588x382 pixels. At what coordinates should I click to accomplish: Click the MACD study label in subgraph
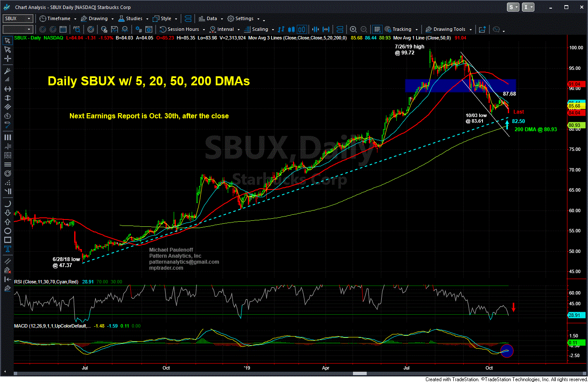tap(52, 327)
